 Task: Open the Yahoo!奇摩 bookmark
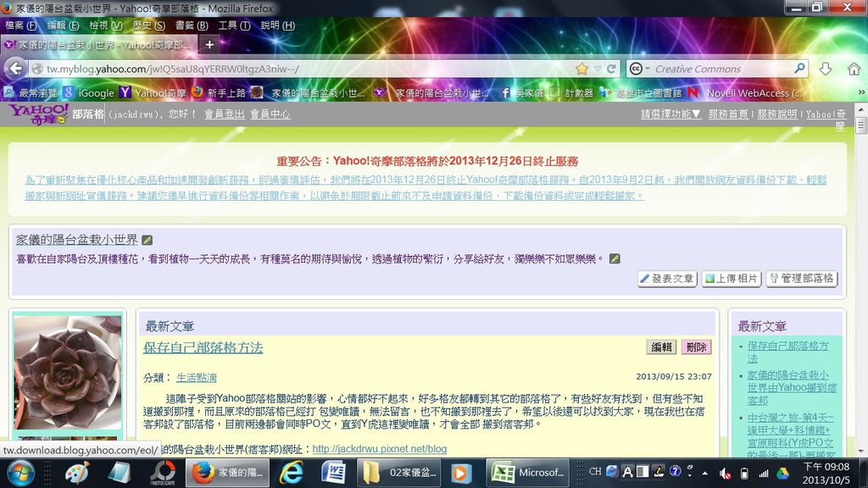pos(153,93)
